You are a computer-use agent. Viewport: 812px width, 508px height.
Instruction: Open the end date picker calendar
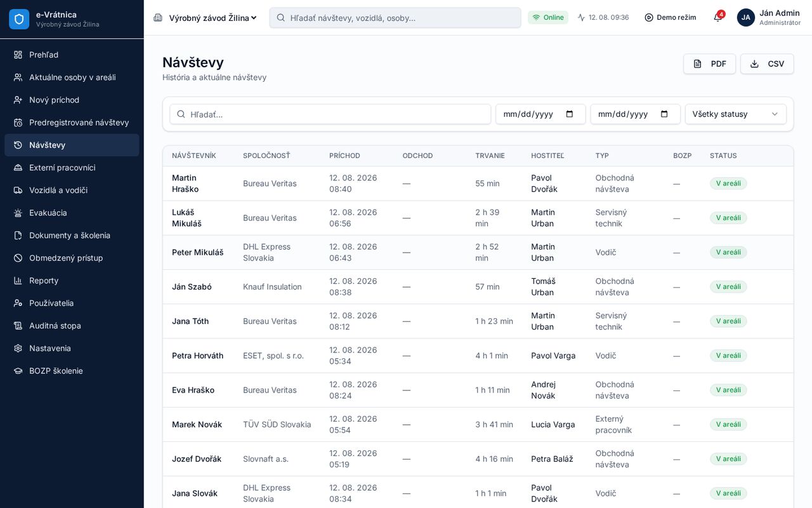664,114
